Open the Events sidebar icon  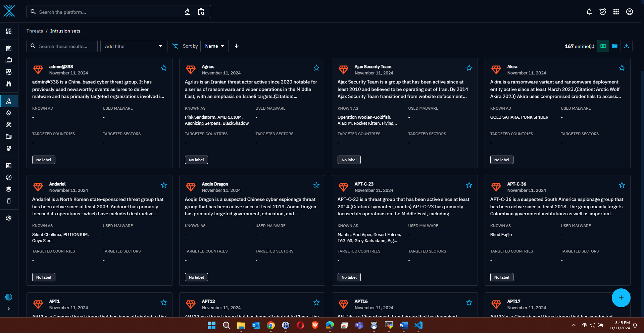tap(9, 72)
